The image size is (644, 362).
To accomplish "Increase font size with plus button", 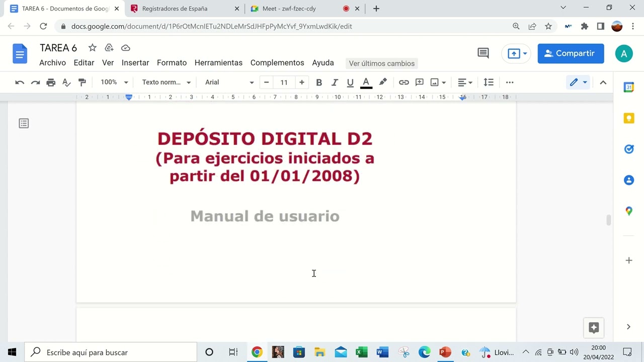I will click(301, 82).
